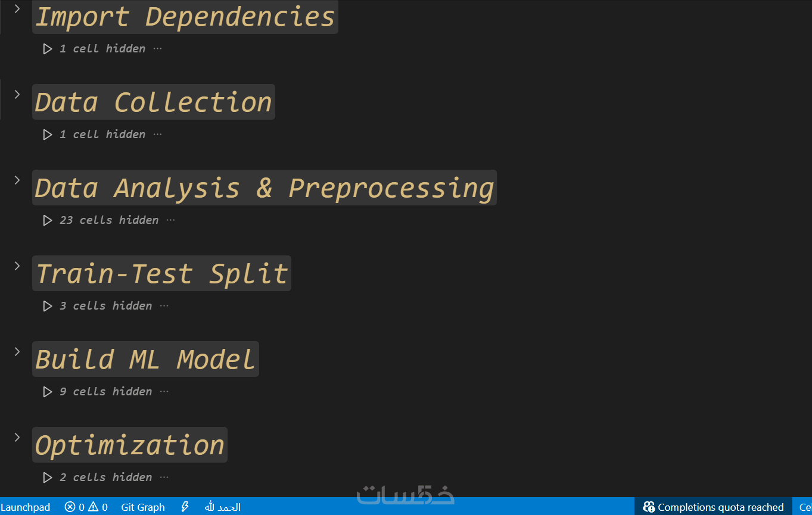Run hidden cells under Optimization

[48, 477]
